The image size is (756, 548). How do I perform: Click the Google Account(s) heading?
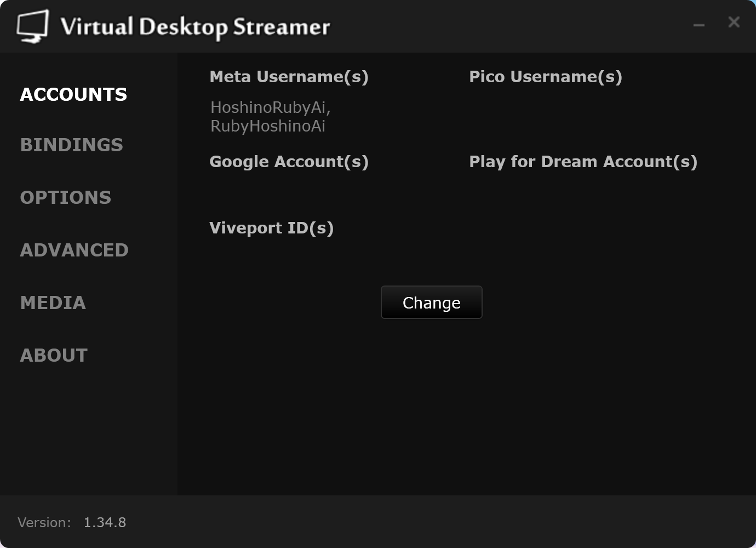(289, 162)
